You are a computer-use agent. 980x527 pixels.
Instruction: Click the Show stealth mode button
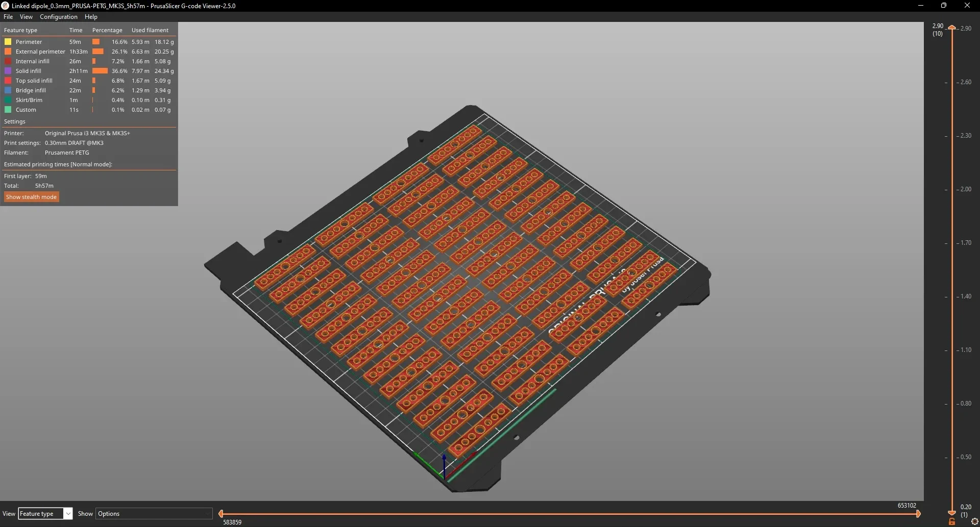click(32, 197)
